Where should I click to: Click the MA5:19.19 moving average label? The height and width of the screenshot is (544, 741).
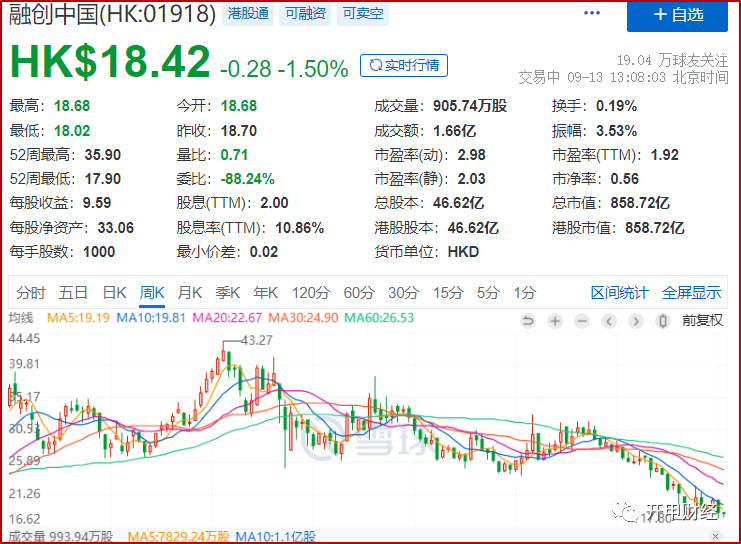click(x=78, y=318)
